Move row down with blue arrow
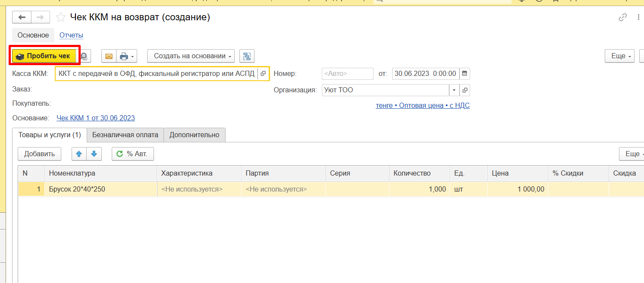 (94, 154)
